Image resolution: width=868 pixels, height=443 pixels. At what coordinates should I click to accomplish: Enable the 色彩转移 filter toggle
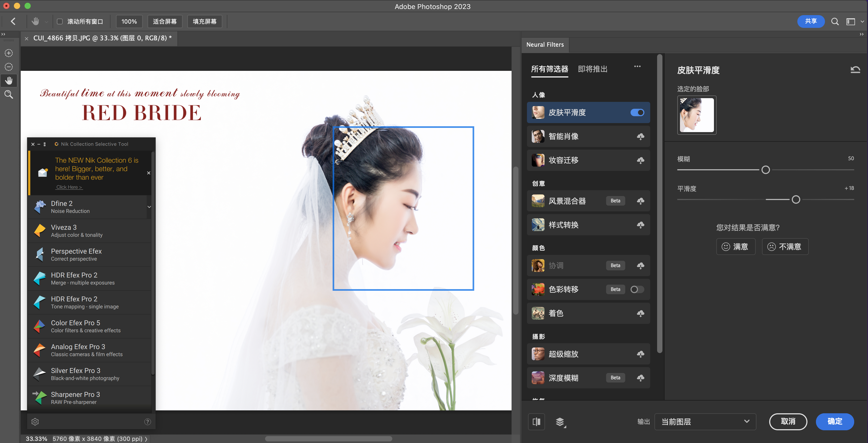(637, 289)
